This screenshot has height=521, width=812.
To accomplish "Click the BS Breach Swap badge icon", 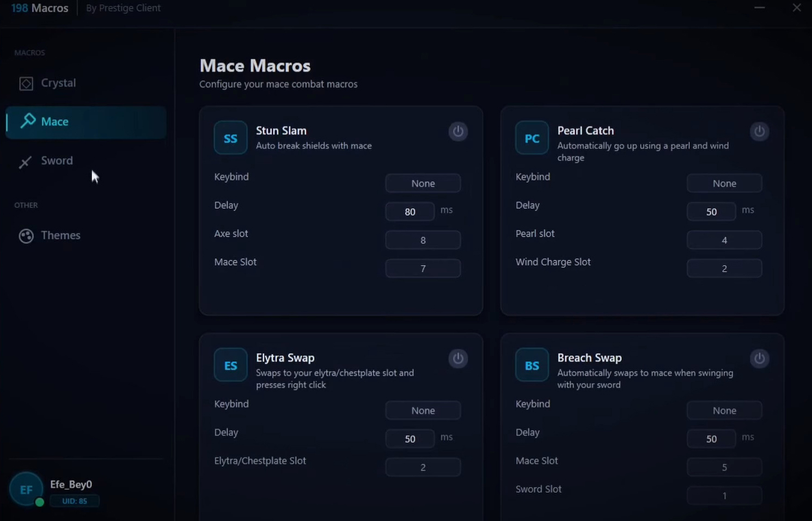I will pyautogui.click(x=531, y=365).
